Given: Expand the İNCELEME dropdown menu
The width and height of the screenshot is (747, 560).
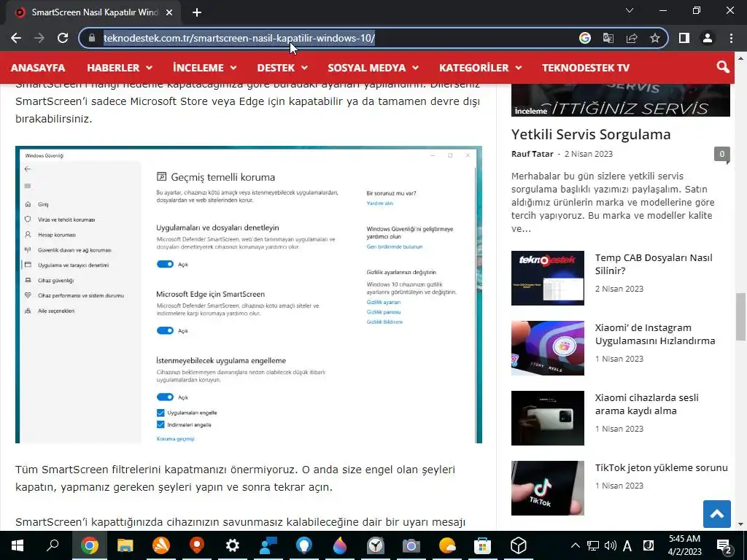Looking at the screenshot, I should [x=205, y=68].
